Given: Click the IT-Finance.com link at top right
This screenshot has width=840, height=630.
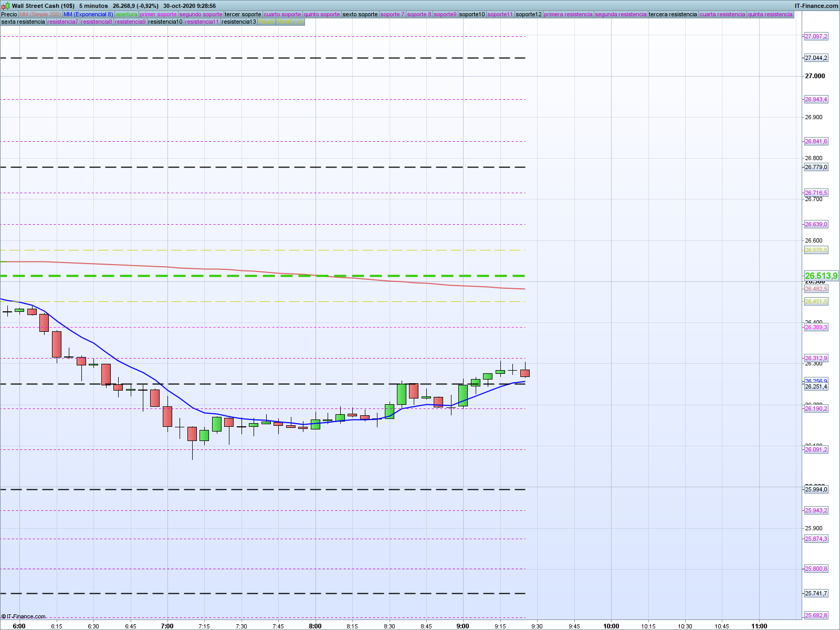Looking at the screenshot, I should tap(816, 6).
